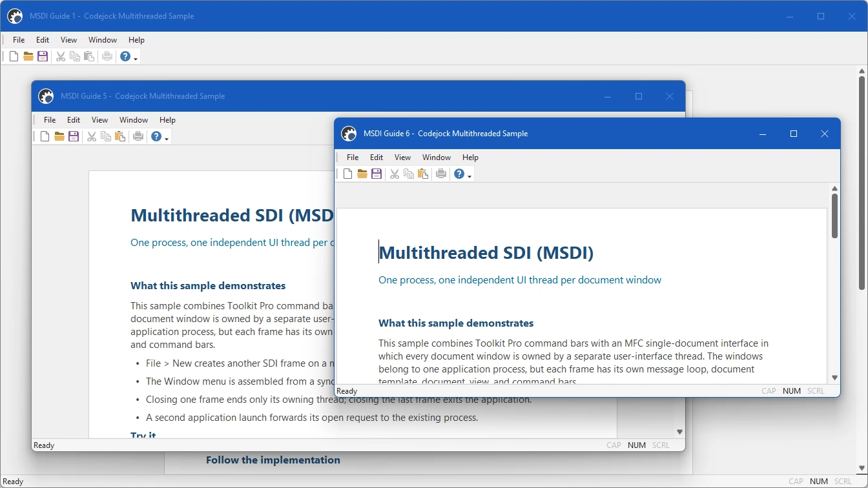The height and width of the screenshot is (488, 868).
Task: Click Cut scissors icon in MSDI Guide 6 toolbar
Action: click(395, 174)
